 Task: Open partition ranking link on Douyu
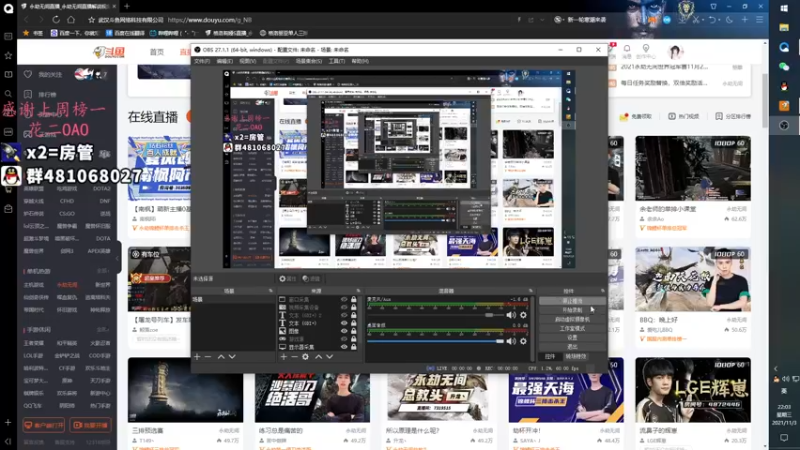pos(733,116)
